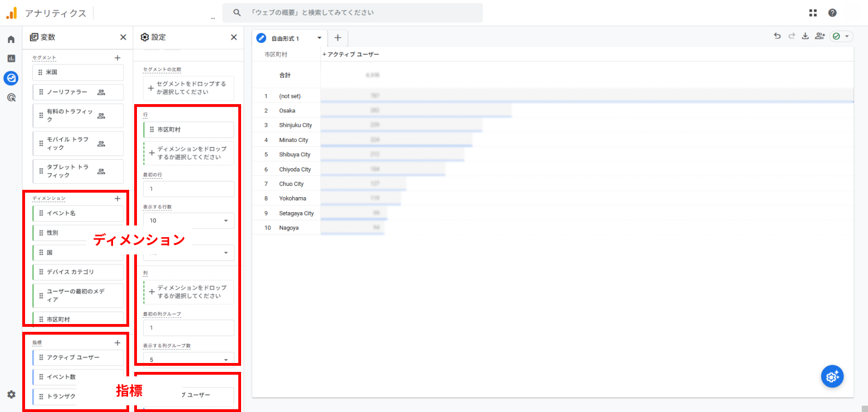
Task: Select the 自由形式 1 tab
Action: pyautogui.click(x=285, y=38)
